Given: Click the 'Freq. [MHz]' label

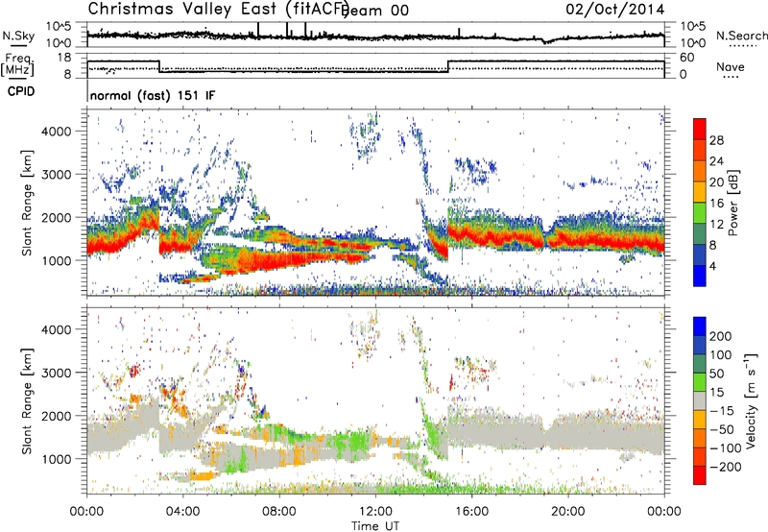Looking at the screenshot, I should coord(17,64).
